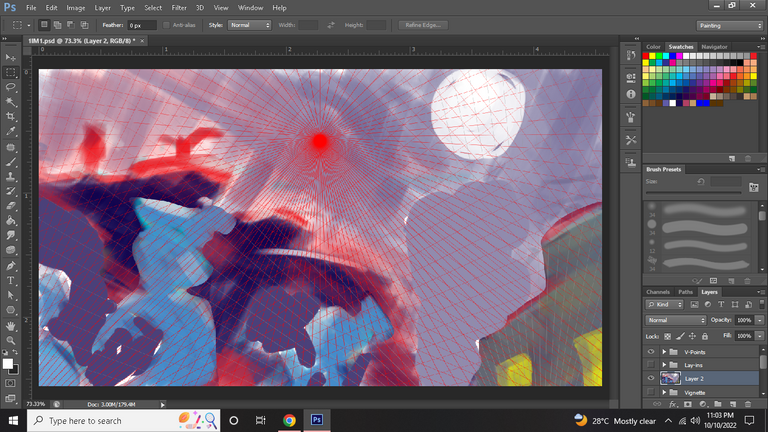
Task: Expand the V-Points group
Action: [x=664, y=352]
